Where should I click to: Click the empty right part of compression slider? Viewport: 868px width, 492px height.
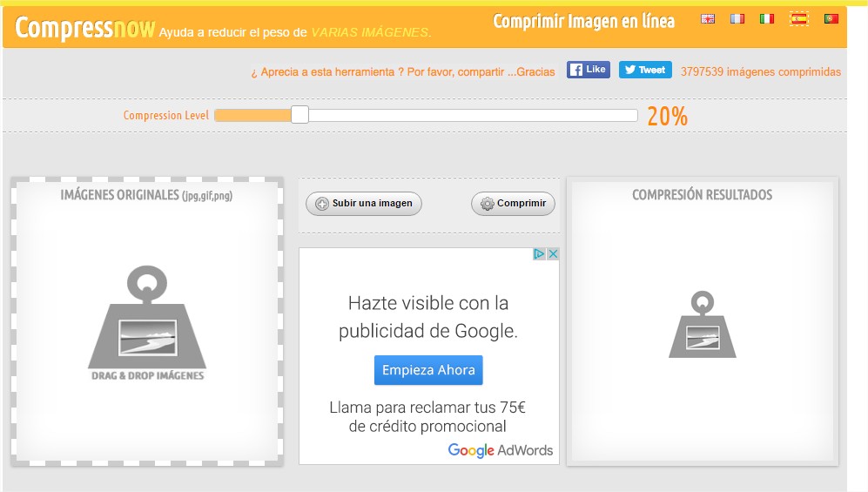pyautogui.click(x=488, y=115)
